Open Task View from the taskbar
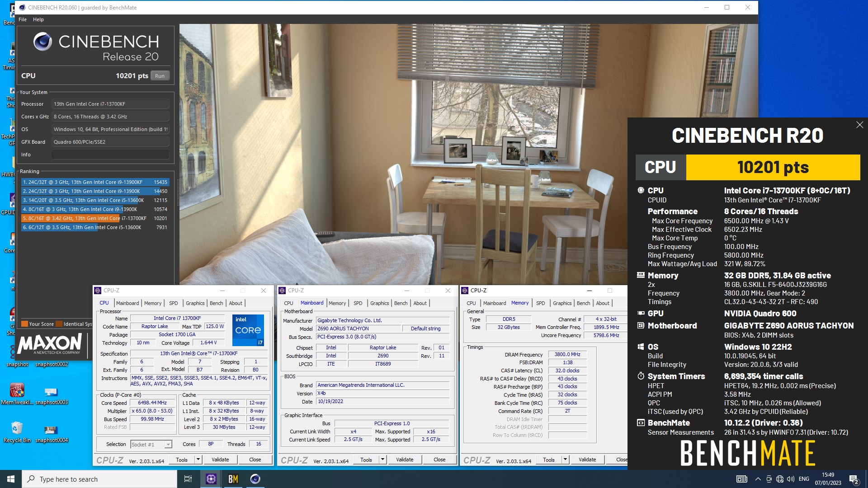 point(188,479)
